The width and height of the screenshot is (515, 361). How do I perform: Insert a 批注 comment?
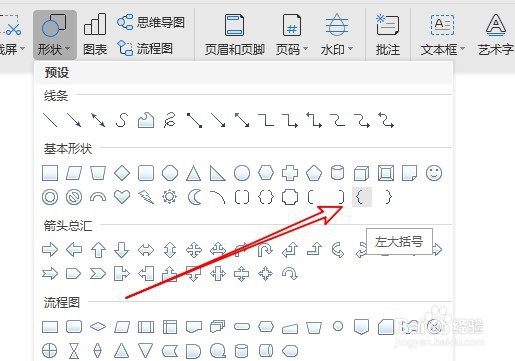pos(388,35)
